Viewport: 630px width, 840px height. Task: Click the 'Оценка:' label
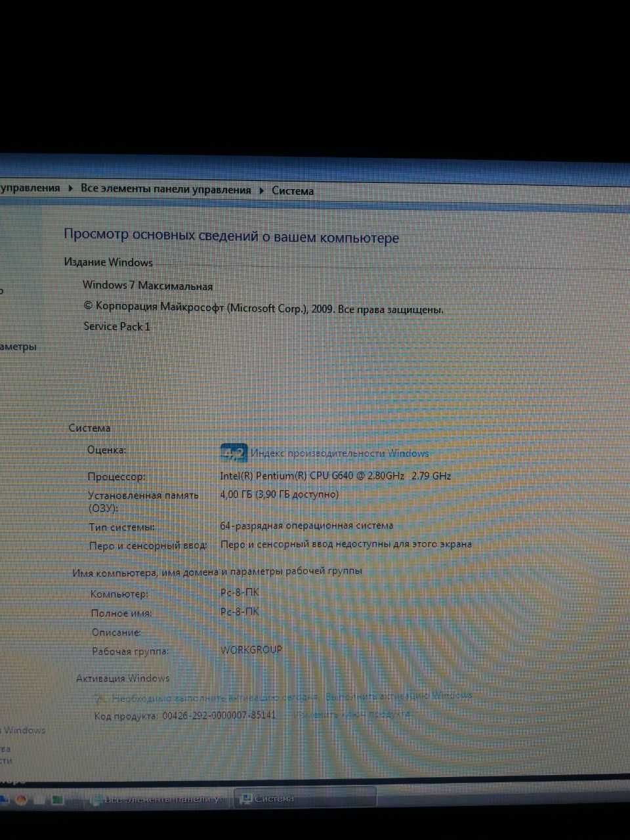tap(106, 450)
